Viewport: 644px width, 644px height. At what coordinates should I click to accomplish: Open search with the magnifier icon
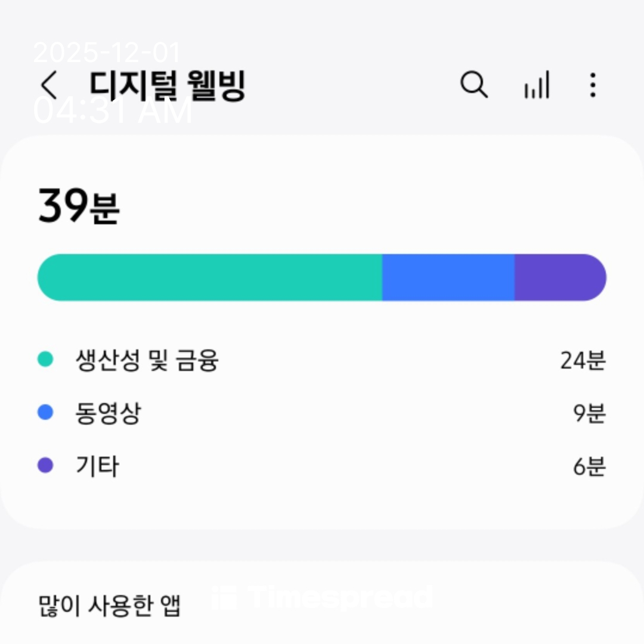click(x=474, y=85)
